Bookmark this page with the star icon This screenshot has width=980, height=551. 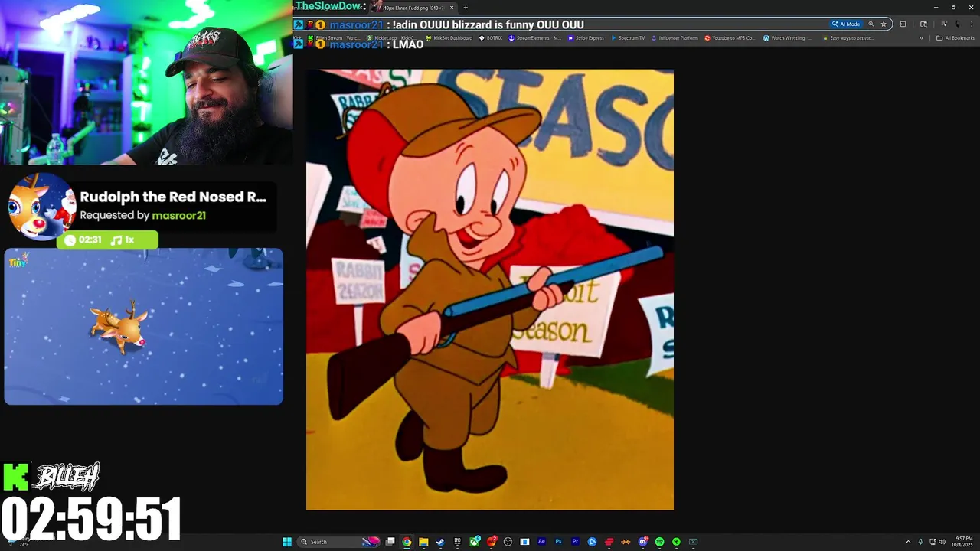pyautogui.click(x=884, y=24)
